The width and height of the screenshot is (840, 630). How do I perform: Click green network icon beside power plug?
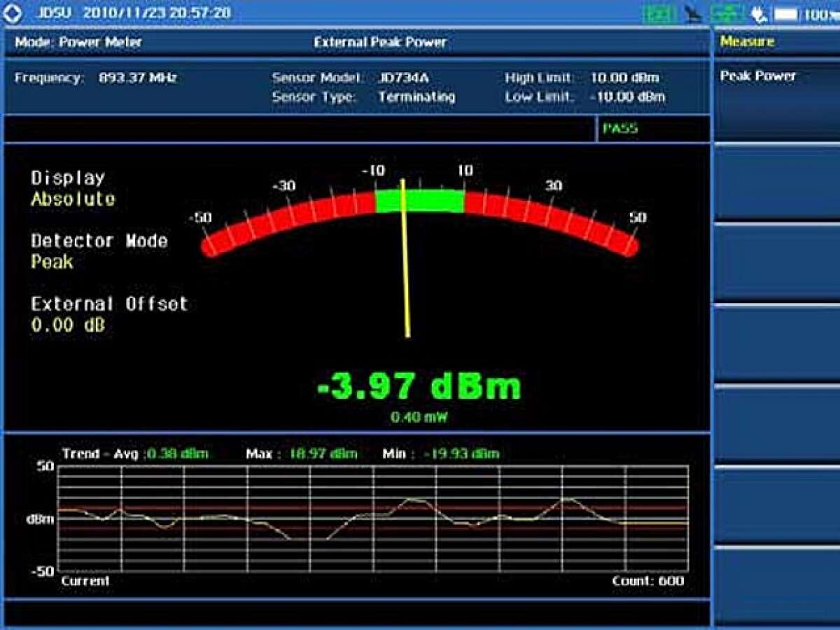coord(727,13)
